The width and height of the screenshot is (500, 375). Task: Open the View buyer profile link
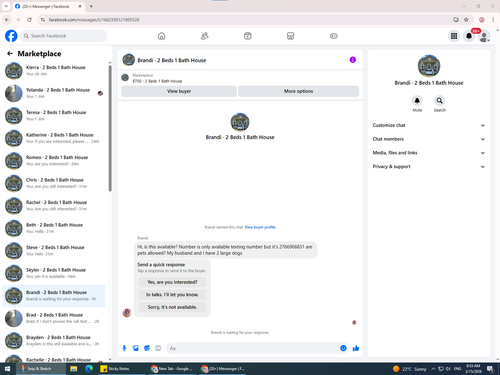tap(260, 227)
